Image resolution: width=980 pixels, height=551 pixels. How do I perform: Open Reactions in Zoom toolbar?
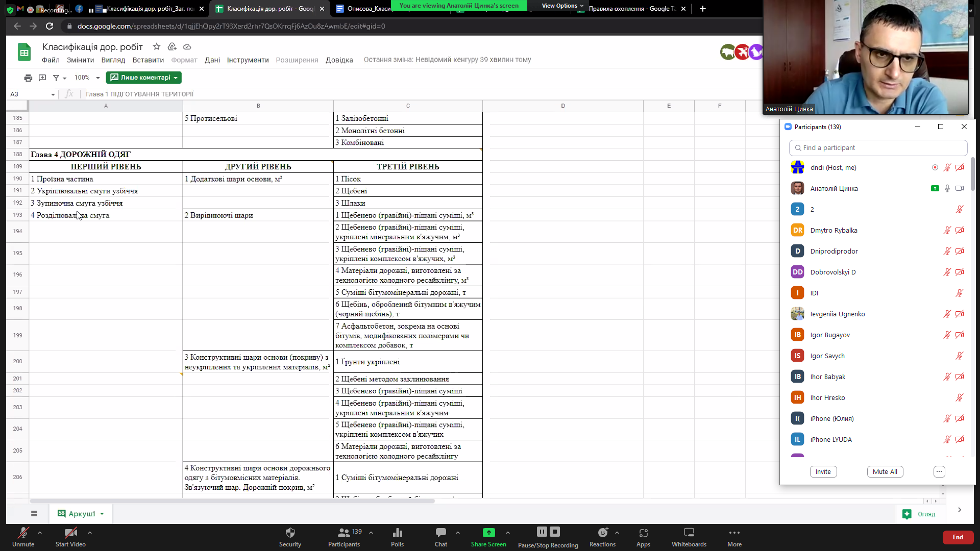coord(602,537)
